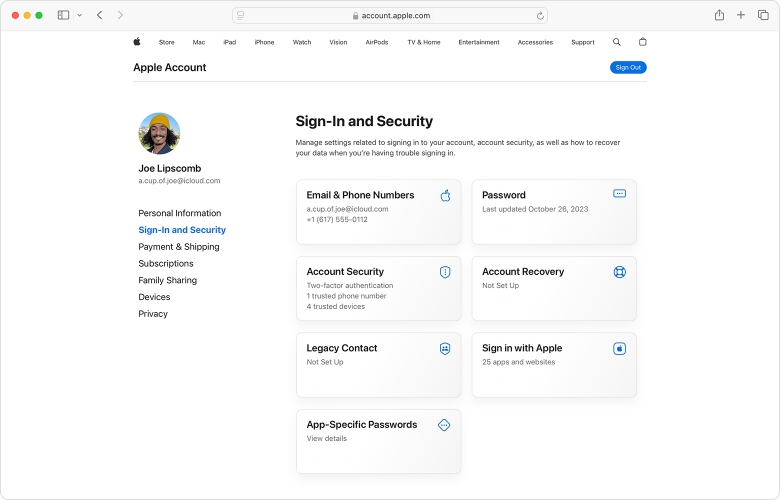780x500 pixels.
Task: Open the shopping bag icon
Action: [x=642, y=42]
